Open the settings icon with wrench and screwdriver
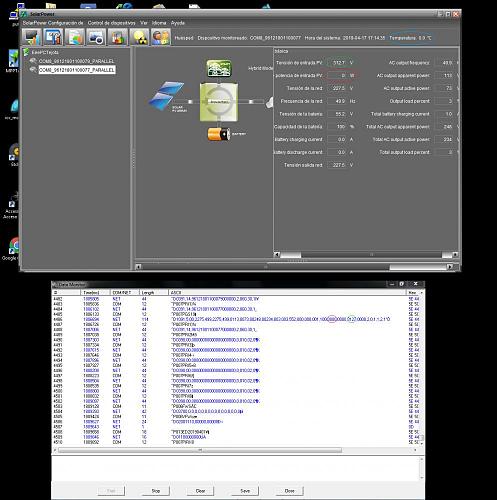 tap(53, 37)
